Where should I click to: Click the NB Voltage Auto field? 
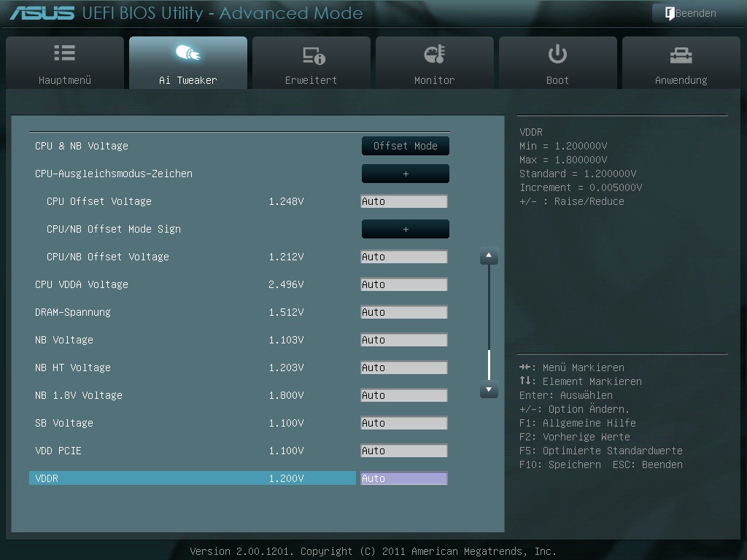(x=404, y=340)
